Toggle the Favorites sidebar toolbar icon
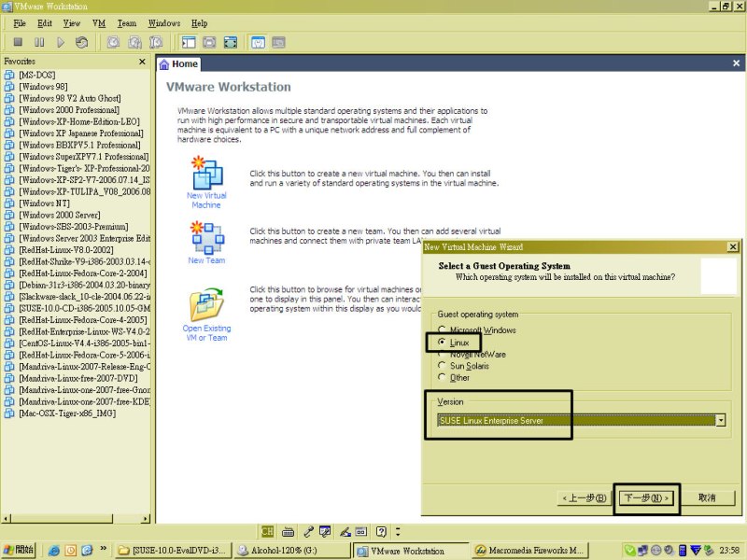 pyautogui.click(x=189, y=42)
